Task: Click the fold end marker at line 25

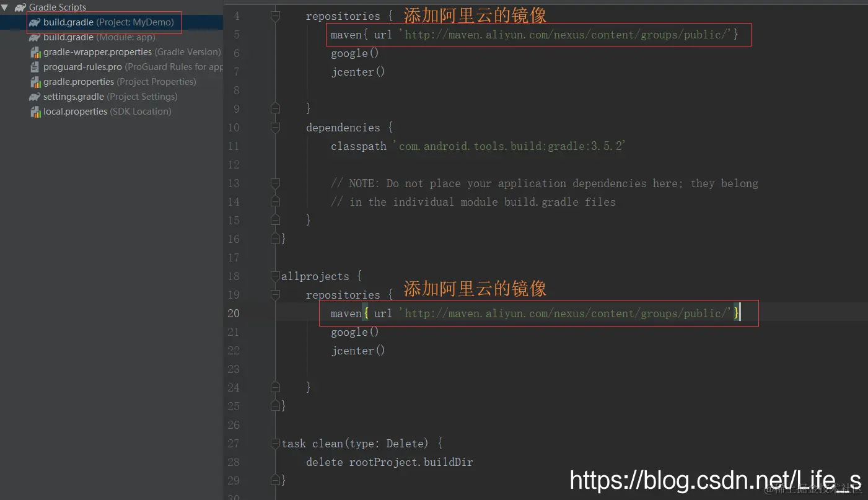Action: [275, 406]
